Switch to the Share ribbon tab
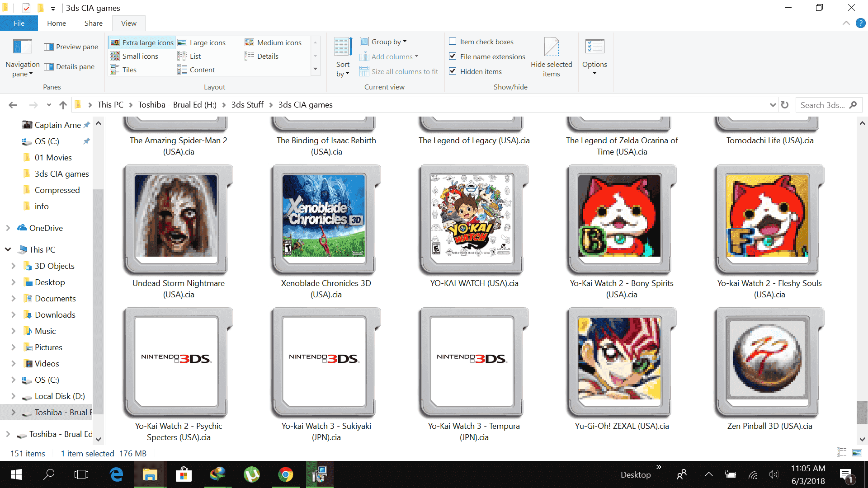This screenshot has width=868, height=488. (93, 23)
